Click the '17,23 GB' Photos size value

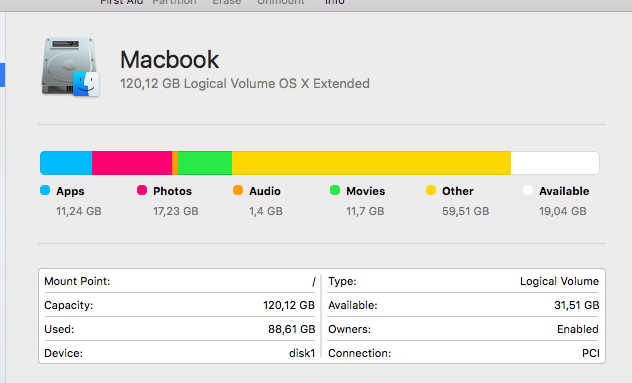[176, 211]
